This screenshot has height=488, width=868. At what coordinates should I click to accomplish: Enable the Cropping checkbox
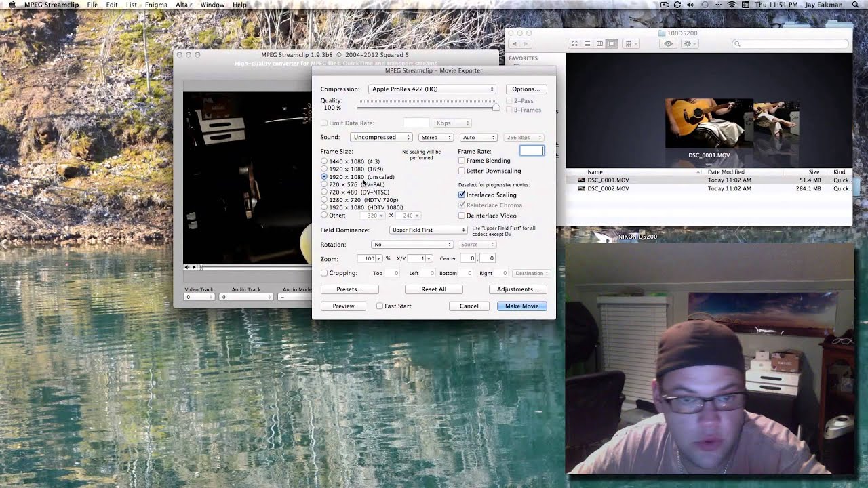tap(324, 273)
